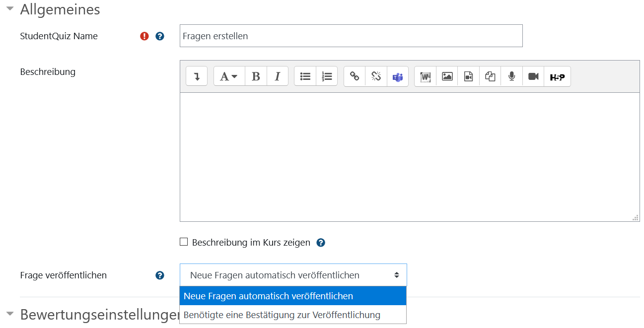This screenshot has height=328, width=644.
Task: Insert a numbered list
Action: [327, 76]
